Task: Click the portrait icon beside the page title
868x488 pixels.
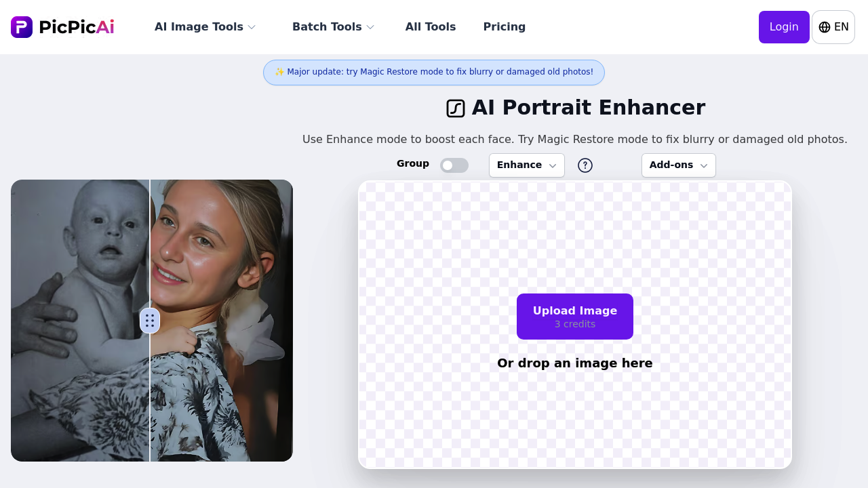Action: pos(455,108)
